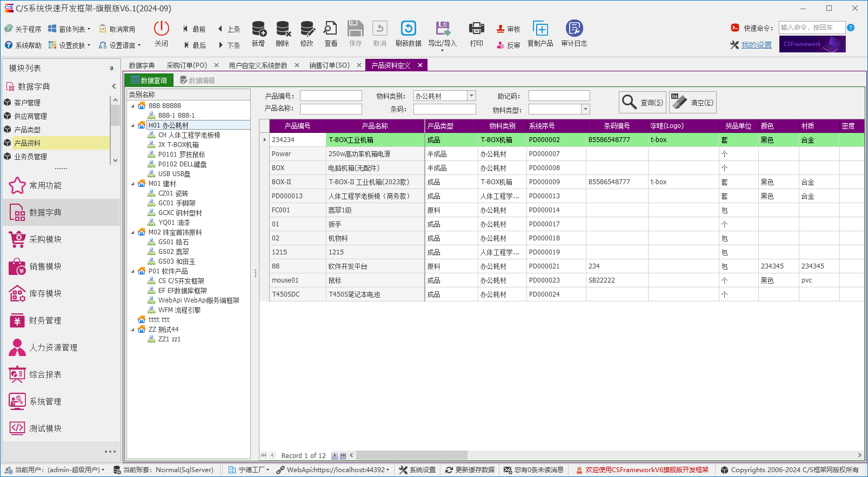Open the 测试模块 code module
The image size is (868, 477).
point(61,428)
